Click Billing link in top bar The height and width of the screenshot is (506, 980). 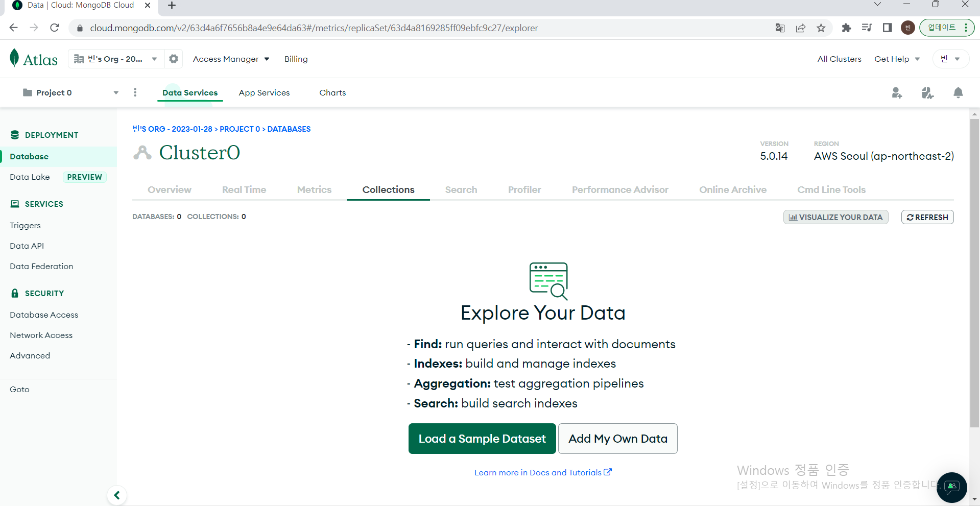click(x=296, y=59)
